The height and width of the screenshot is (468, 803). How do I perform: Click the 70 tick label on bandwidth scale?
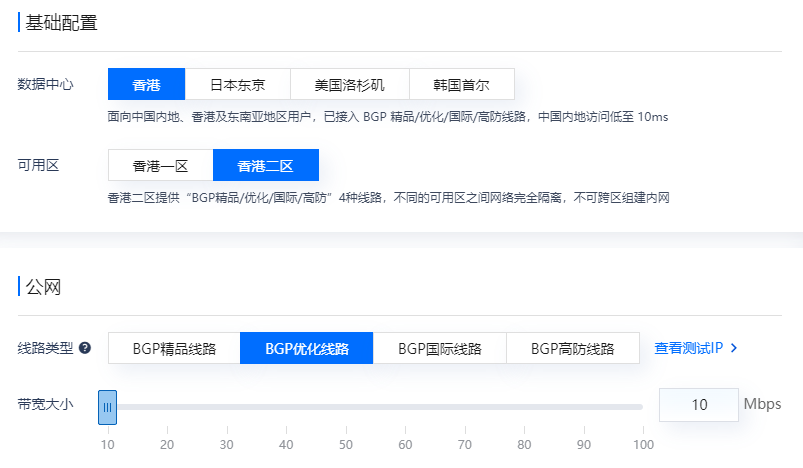464,444
